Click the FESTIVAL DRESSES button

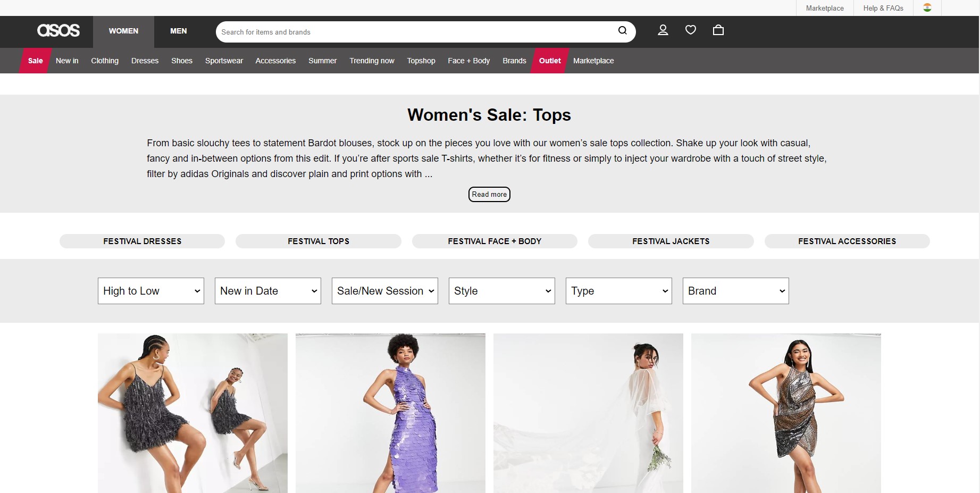point(142,241)
